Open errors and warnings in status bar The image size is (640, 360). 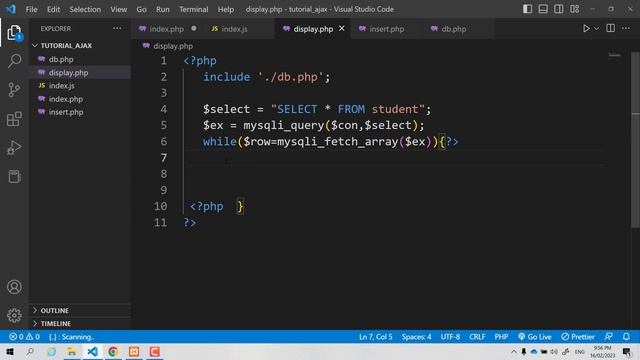[x=24, y=337]
